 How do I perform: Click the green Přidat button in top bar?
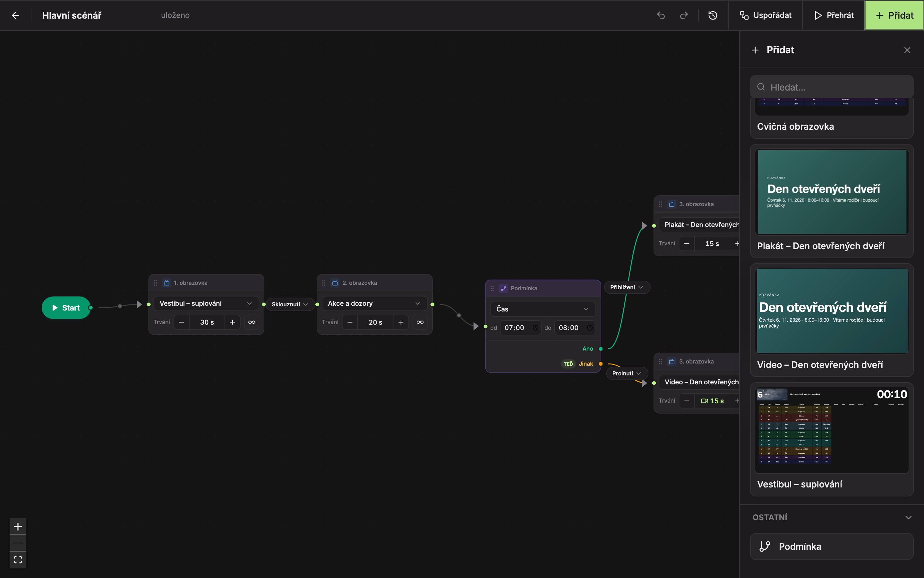coord(894,15)
